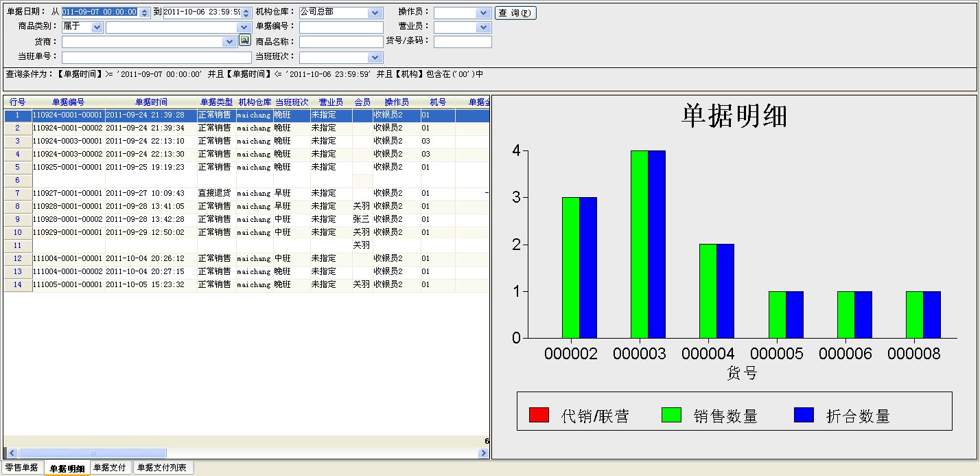Click the 查询 query button
The width and height of the screenshot is (980, 476).
(x=515, y=13)
